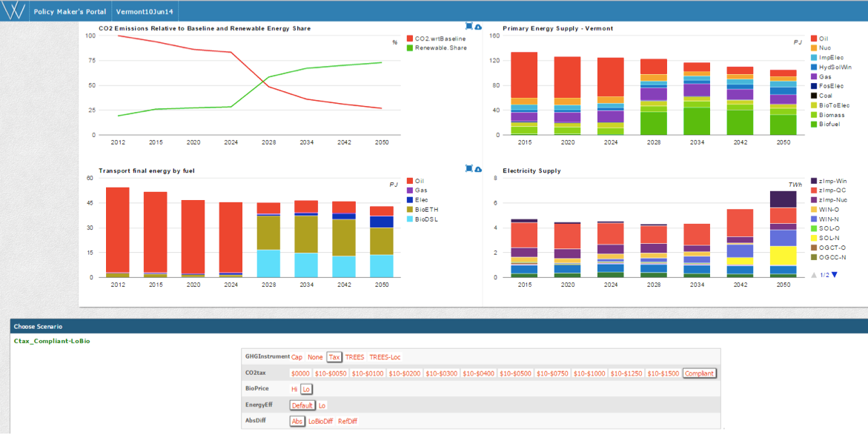Toggle Renewable.Share series in legend
The image size is (868, 435).
(x=436, y=48)
